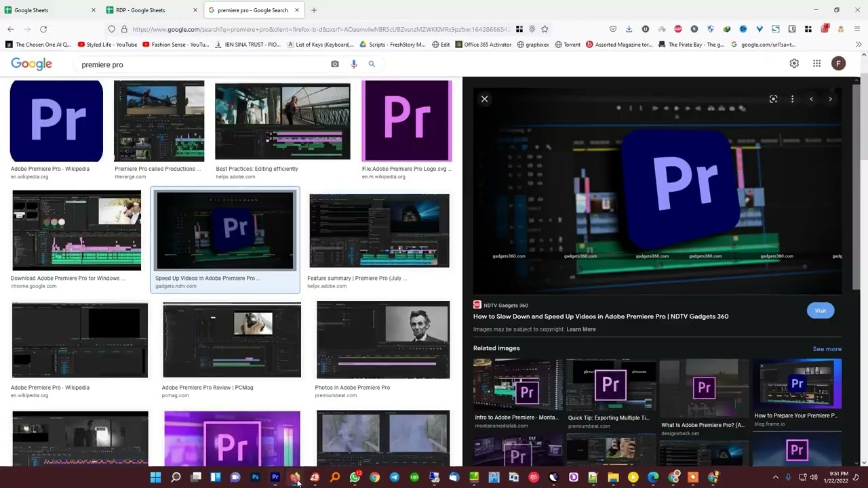The height and width of the screenshot is (488, 868).
Task: Open Windows taskbar search
Action: click(176, 477)
